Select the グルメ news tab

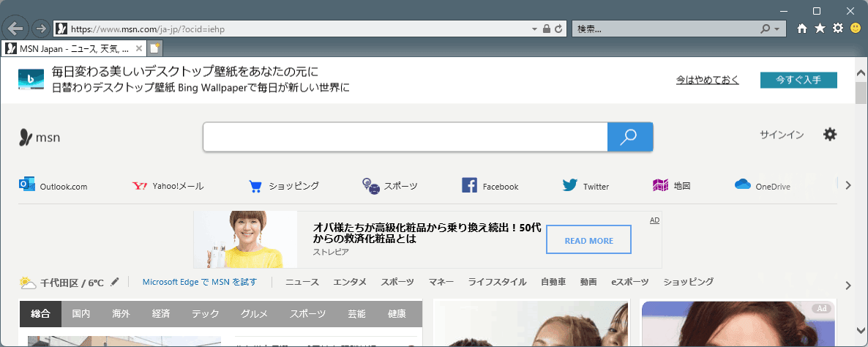[254, 314]
